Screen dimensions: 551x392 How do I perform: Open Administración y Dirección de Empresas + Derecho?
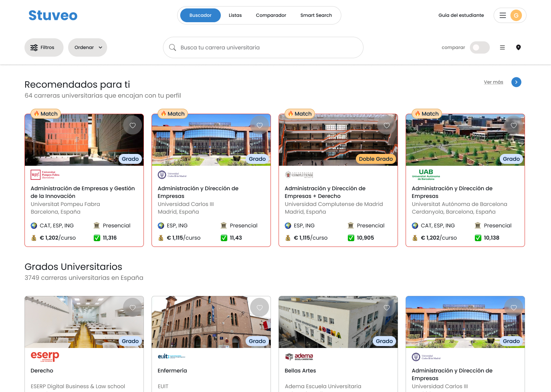[x=325, y=192]
